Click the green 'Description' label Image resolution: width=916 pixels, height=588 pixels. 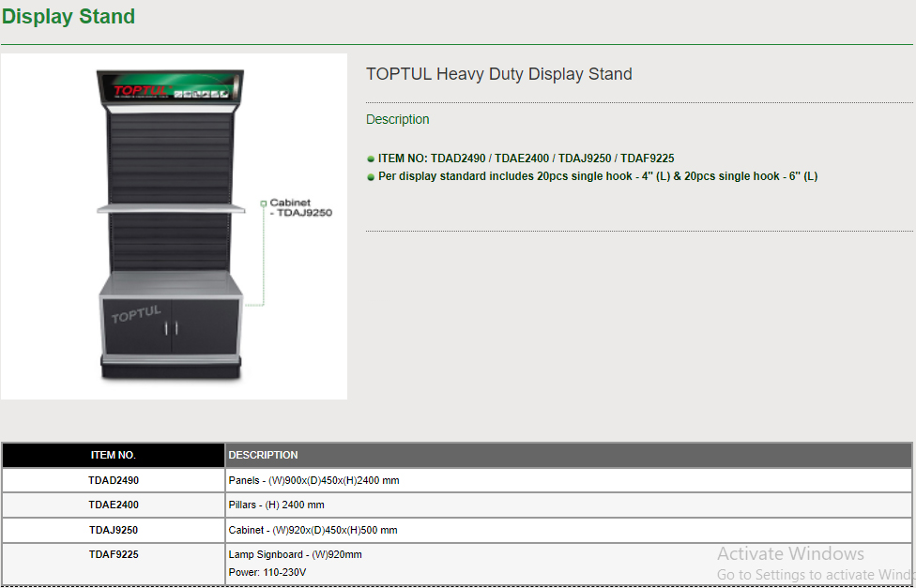click(x=397, y=119)
